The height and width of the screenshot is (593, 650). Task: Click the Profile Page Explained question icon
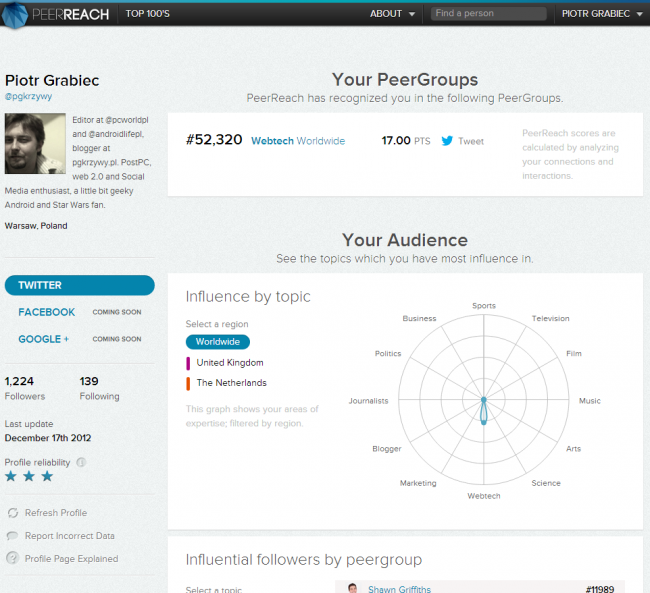(x=12, y=558)
